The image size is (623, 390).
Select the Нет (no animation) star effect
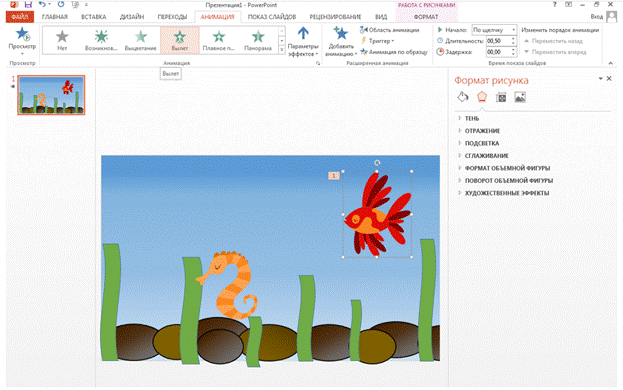click(x=62, y=37)
